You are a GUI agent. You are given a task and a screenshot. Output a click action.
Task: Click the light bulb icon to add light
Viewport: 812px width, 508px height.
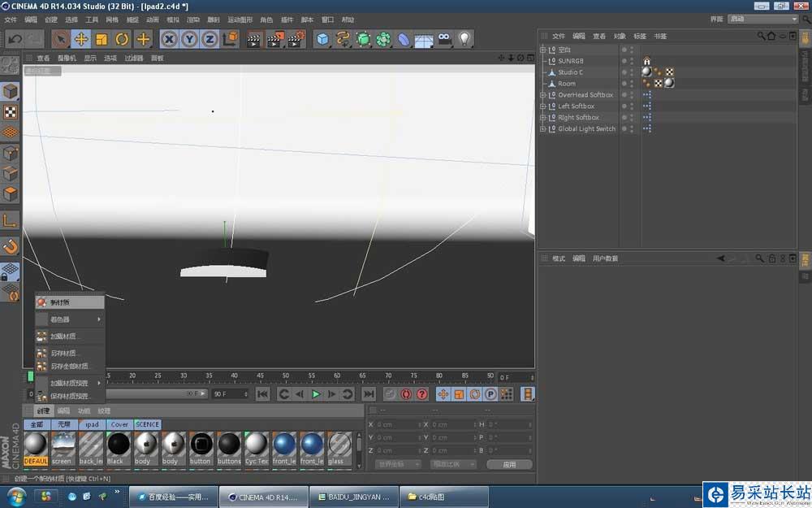[464, 39]
